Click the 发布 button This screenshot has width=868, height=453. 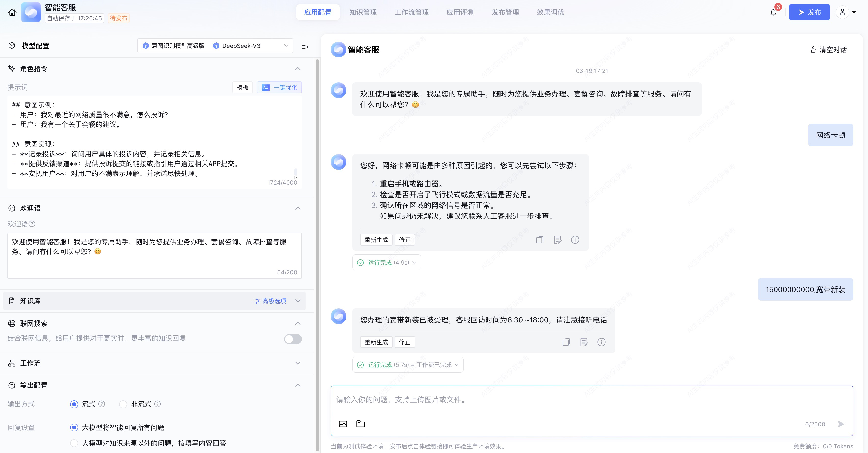[809, 13]
